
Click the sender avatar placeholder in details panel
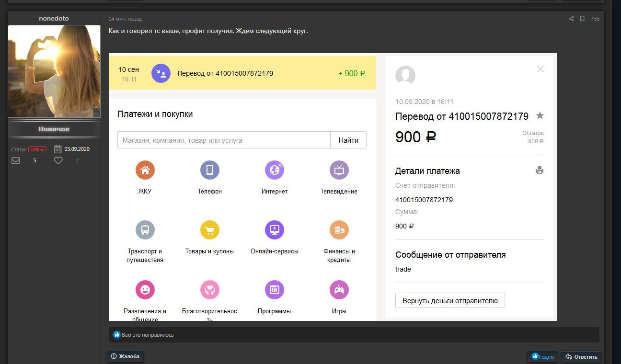point(405,76)
